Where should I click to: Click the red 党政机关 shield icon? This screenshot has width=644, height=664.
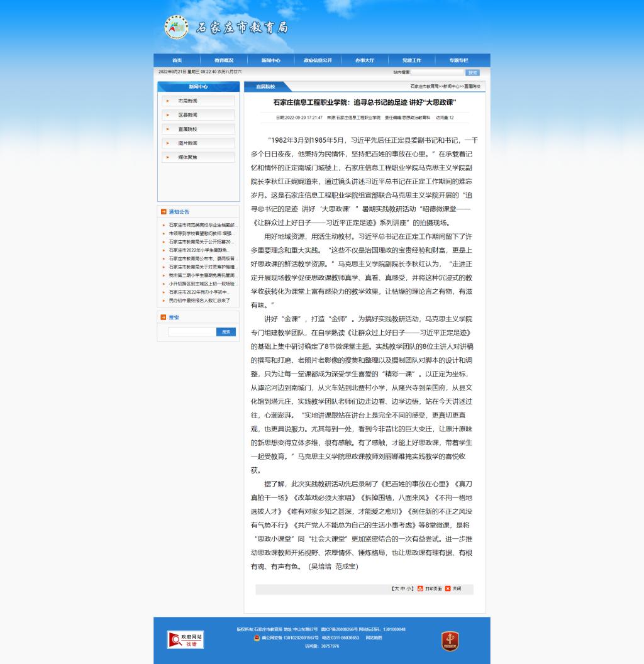point(450,641)
